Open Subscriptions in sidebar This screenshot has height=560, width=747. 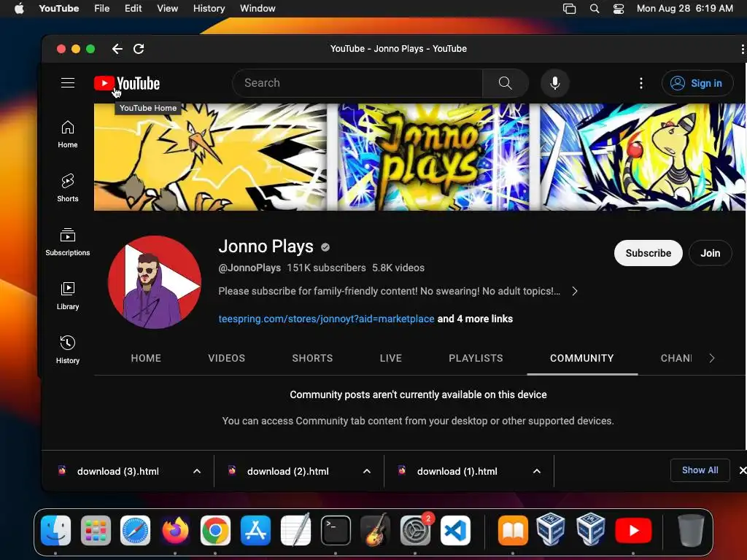point(68,242)
